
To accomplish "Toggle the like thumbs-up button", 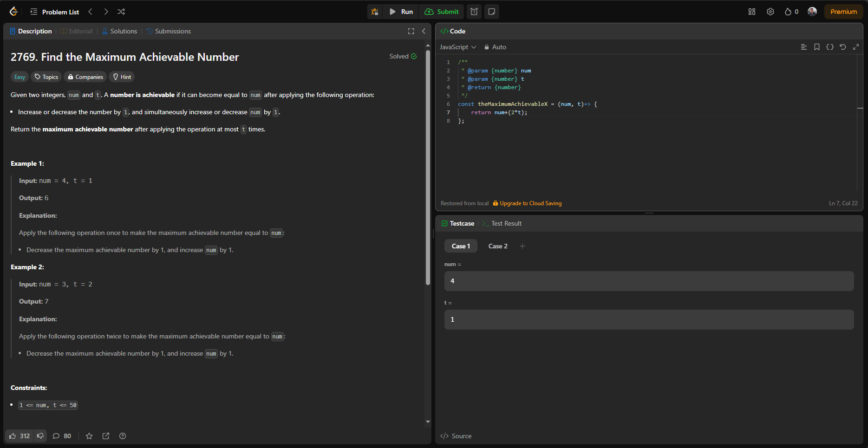I will pos(19,436).
